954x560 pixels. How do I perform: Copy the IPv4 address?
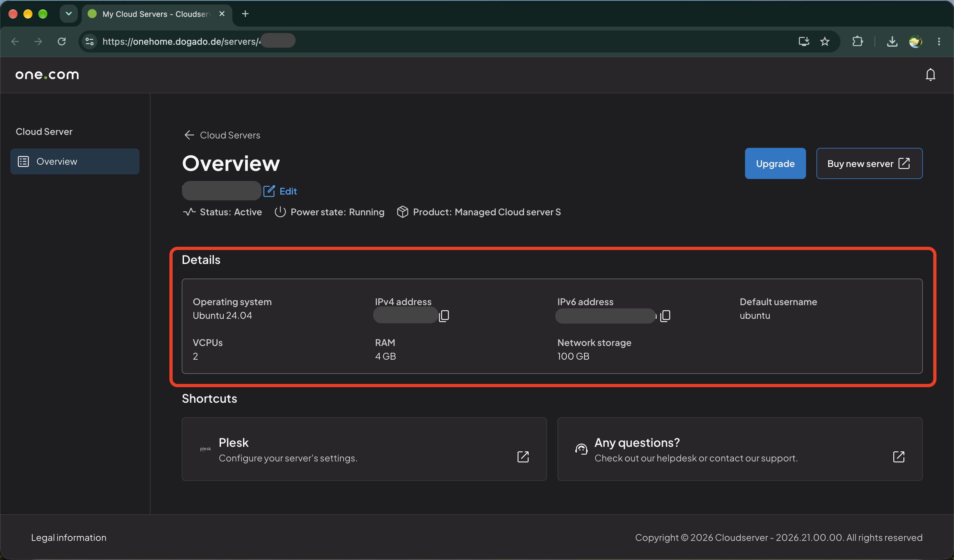pos(444,315)
